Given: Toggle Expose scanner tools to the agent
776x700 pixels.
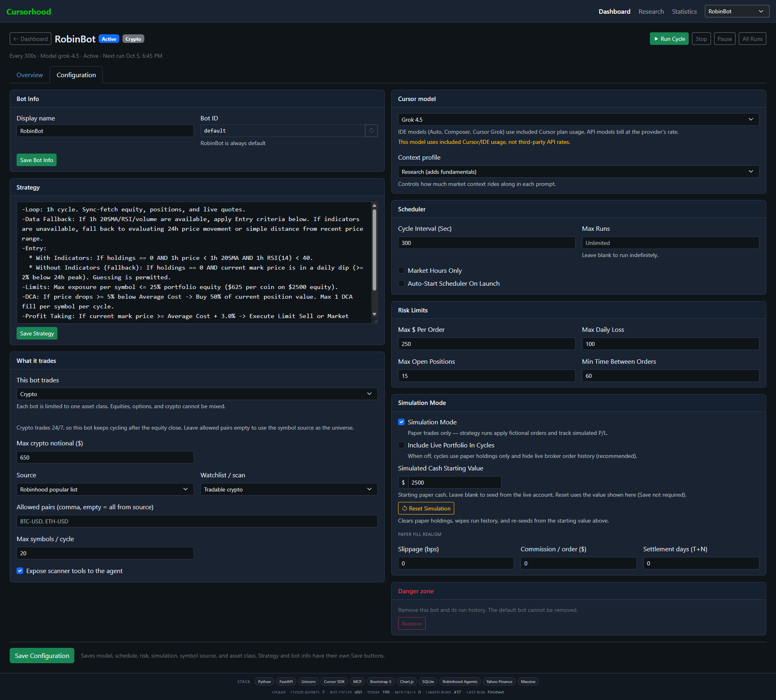Looking at the screenshot, I should (20, 571).
